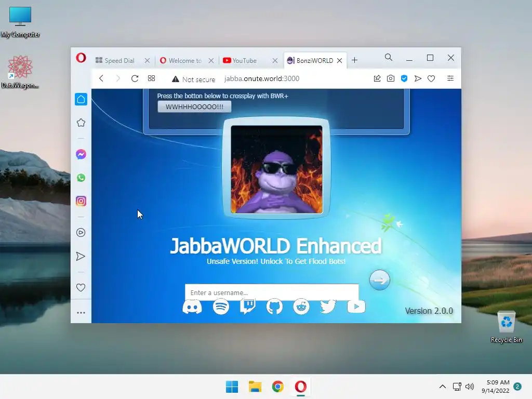Image resolution: width=532 pixels, height=399 pixels.
Task: Reload the current page
Action: 135,78
